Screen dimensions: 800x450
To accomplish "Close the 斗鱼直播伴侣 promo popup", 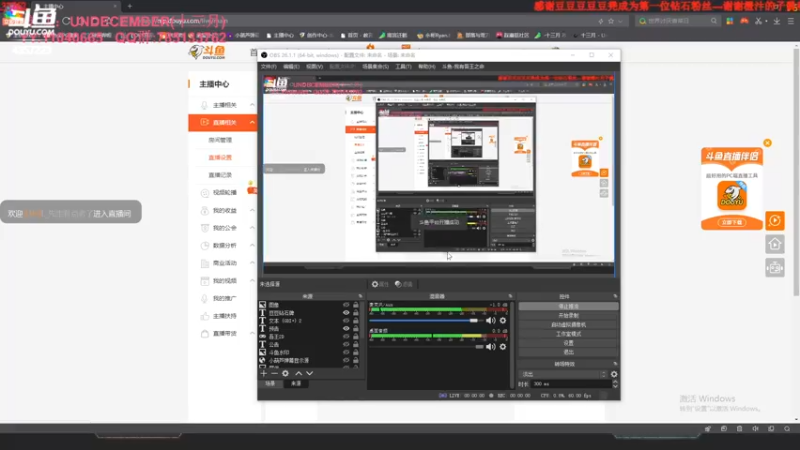I will click(x=767, y=143).
